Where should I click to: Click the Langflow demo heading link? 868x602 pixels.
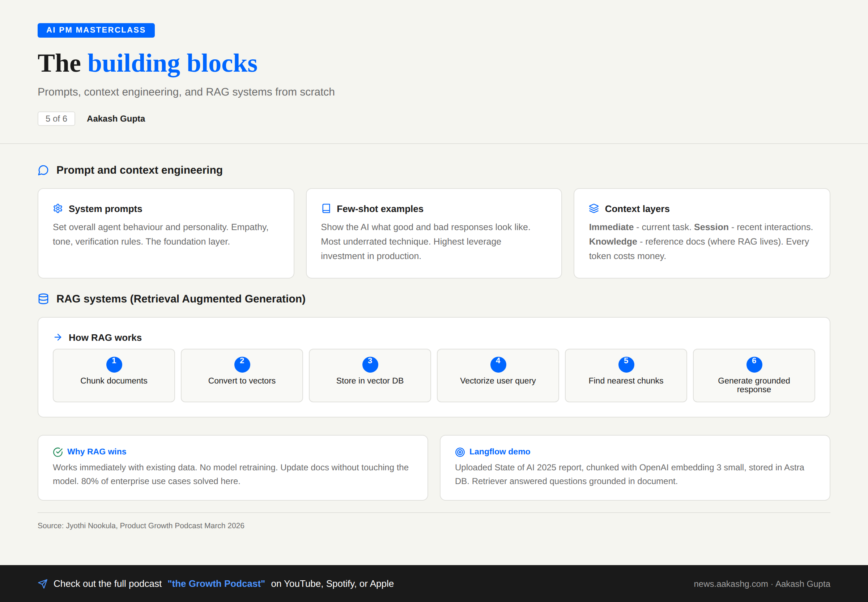(x=499, y=451)
